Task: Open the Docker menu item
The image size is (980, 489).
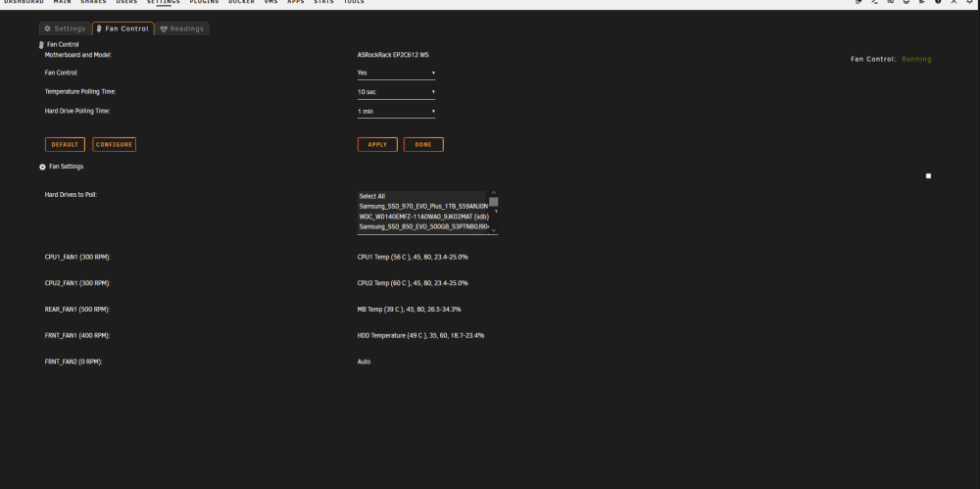Action: coord(241,2)
